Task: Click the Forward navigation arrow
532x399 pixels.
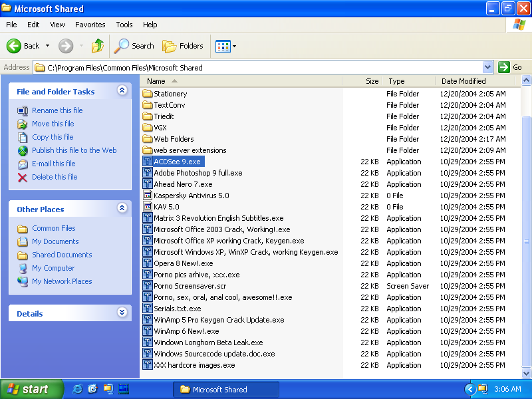Action: pyautogui.click(x=66, y=46)
